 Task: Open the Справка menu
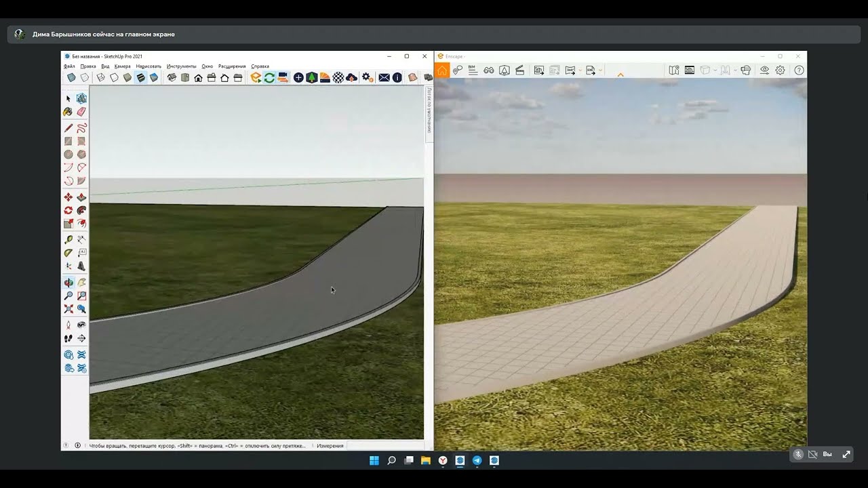tap(260, 66)
